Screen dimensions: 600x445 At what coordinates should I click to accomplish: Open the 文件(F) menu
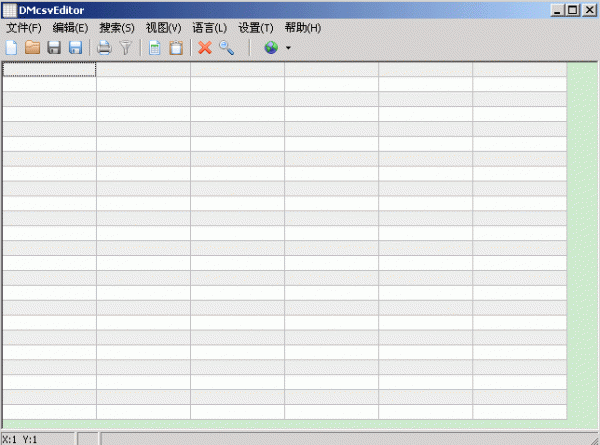24,28
